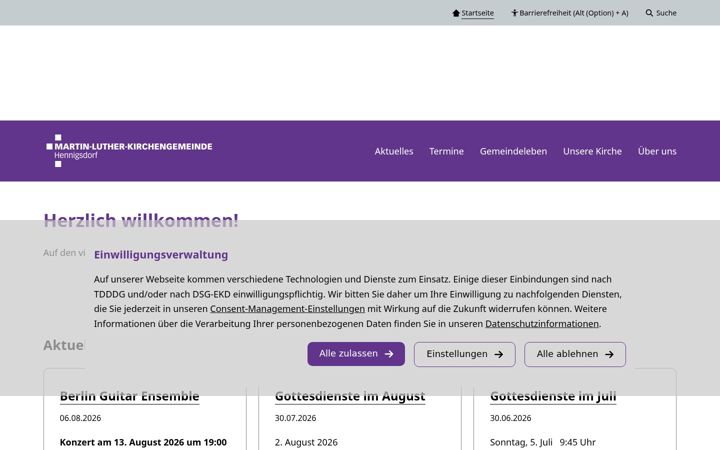Click the home icon beside Startseite
720x450 pixels.
456,13
